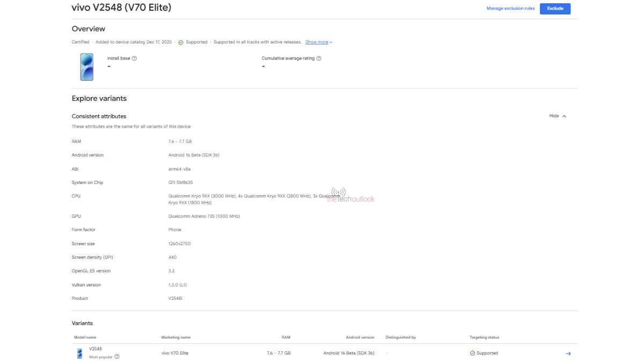Image resolution: width=644 pixels, height=362 pixels.
Task: Select the Certified status label
Action: (80, 42)
